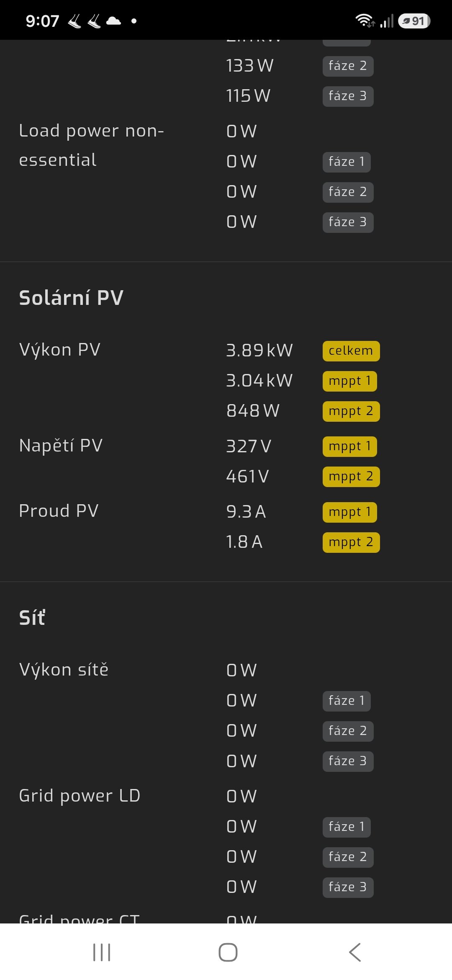Tap the battery indicator showing 91
Image resolution: width=452 pixels, height=980 pixels.
pos(414,21)
